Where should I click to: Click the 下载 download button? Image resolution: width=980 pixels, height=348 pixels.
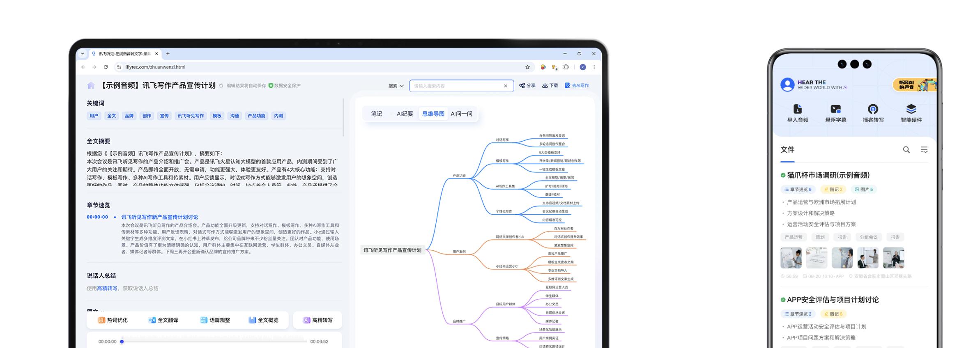(x=550, y=85)
